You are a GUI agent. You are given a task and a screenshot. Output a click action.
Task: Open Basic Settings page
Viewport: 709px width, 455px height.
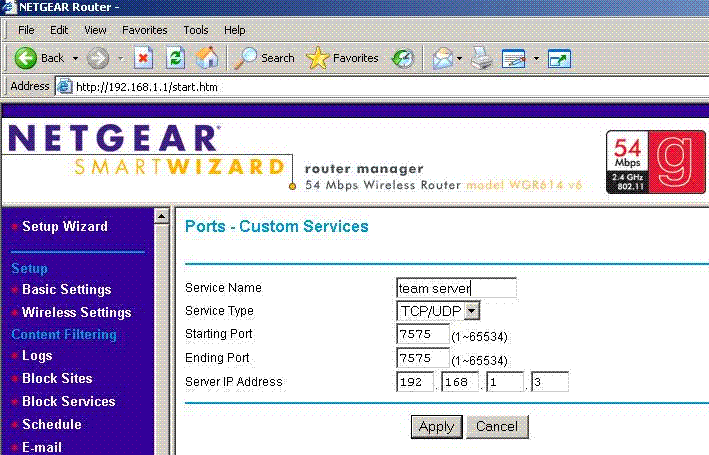66,289
